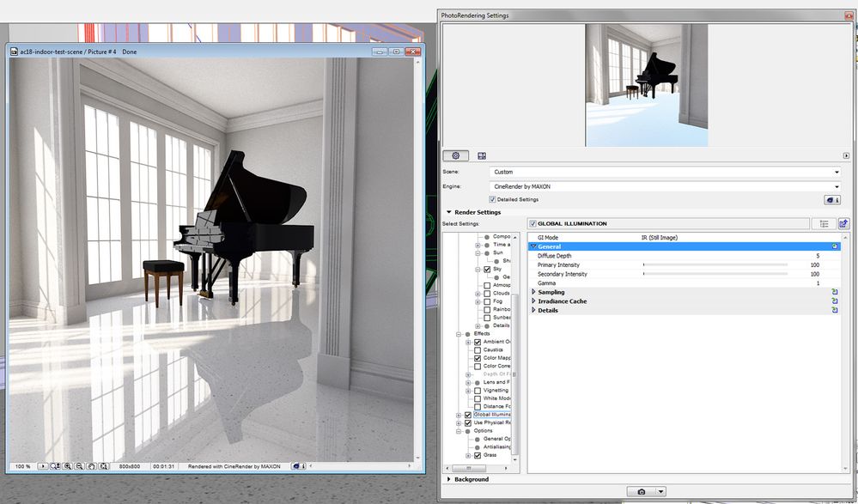The image size is (858, 504).
Task: Click the 100 % zoom value in picture window
Action: pos(22,466)
